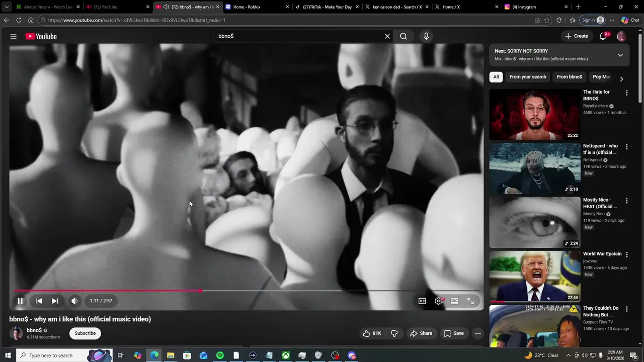644x362 pixels.
Task: Open the Nettspend video thumbnail
Action: coord(535,169)
